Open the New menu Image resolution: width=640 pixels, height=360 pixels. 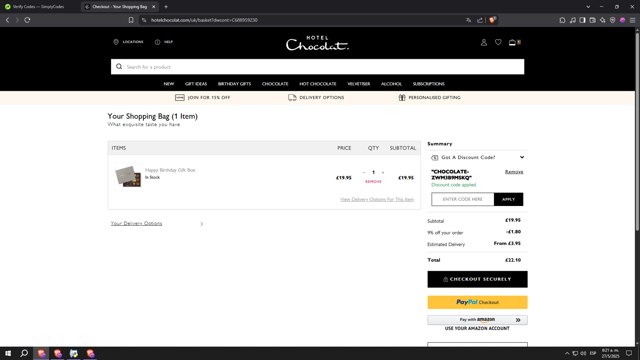169,84
